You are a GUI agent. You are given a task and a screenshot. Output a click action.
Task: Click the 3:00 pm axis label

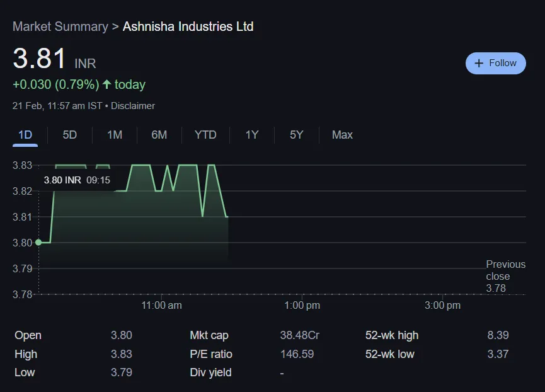(x=442, y=306)
